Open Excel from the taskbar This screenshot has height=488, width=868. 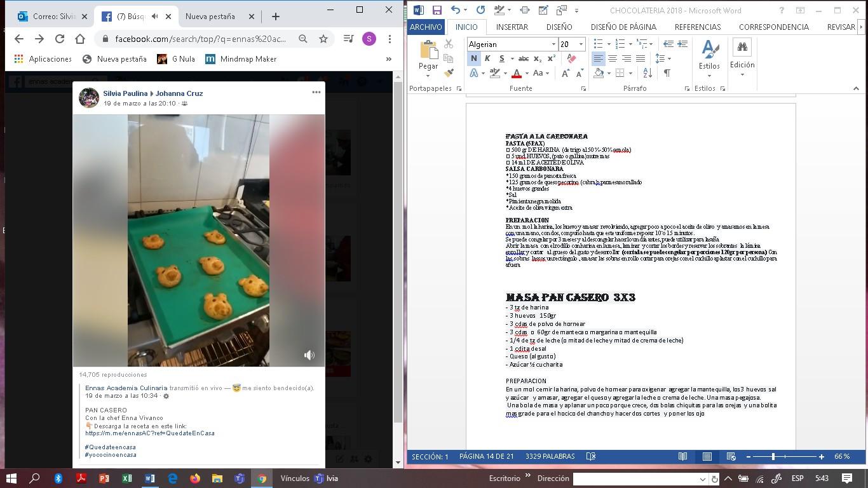point(127,478)
